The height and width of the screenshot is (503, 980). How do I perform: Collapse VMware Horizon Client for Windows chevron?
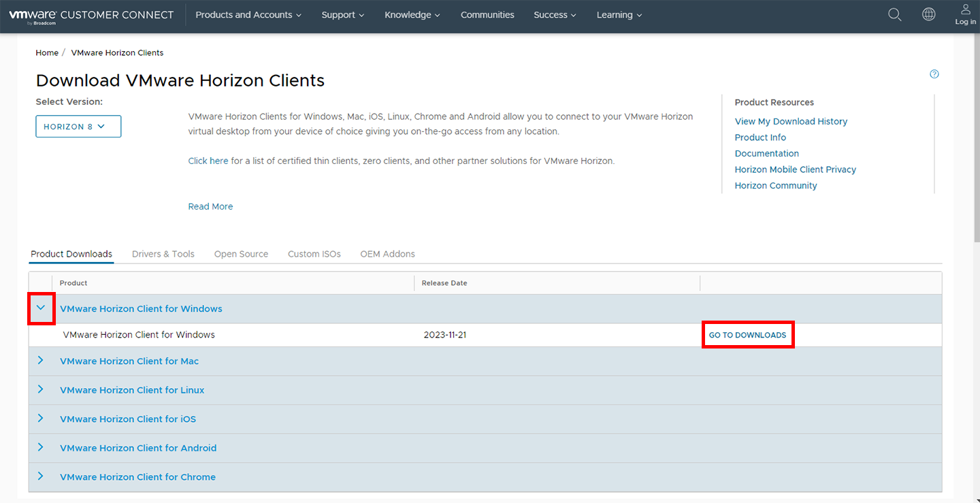coord(41,308)
